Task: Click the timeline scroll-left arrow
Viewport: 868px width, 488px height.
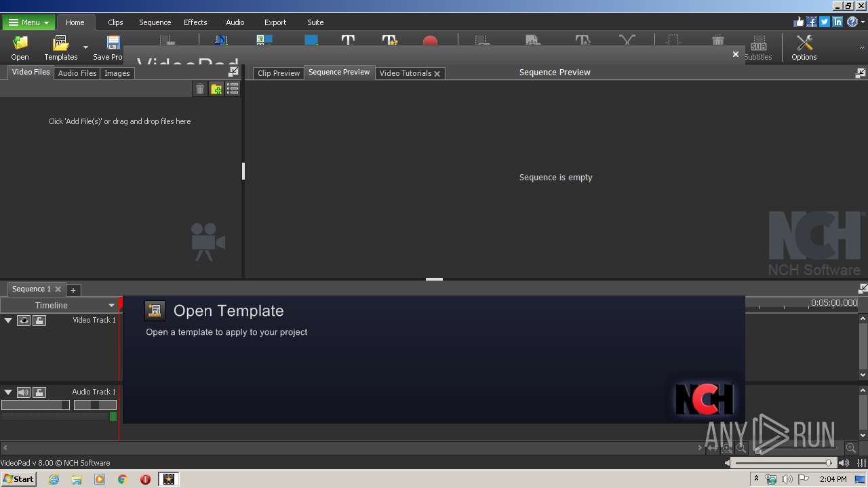Action: point(5,448)
